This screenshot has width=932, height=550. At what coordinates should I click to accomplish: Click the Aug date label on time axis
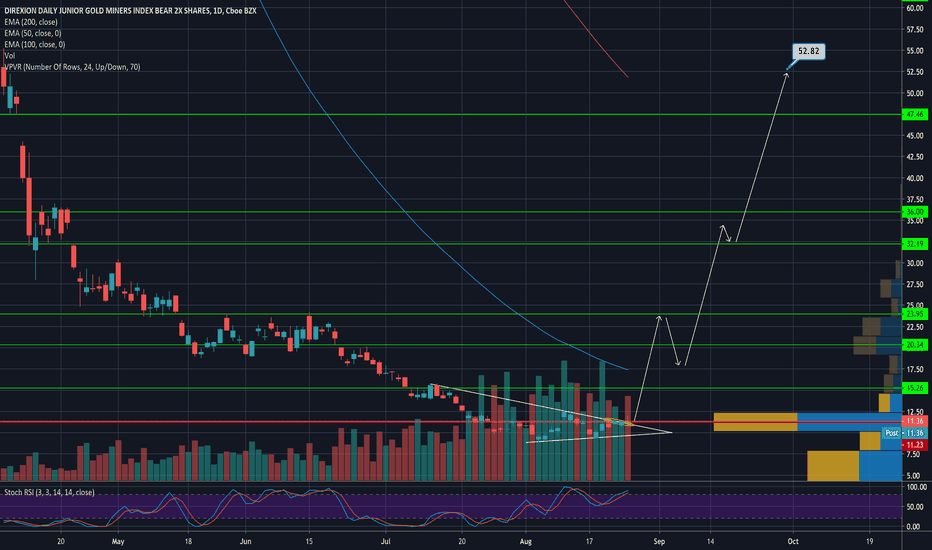525,542
